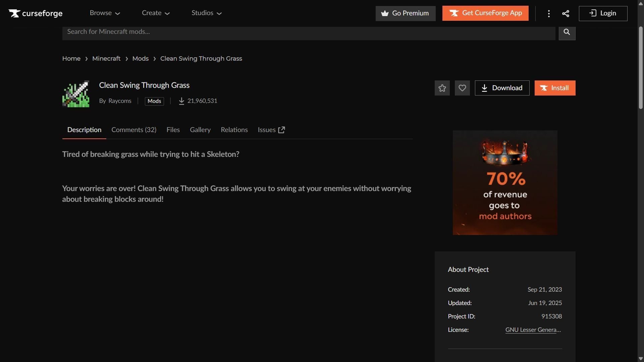
Task: Expand the Studios dropdown menu
Action: (207, 13)
